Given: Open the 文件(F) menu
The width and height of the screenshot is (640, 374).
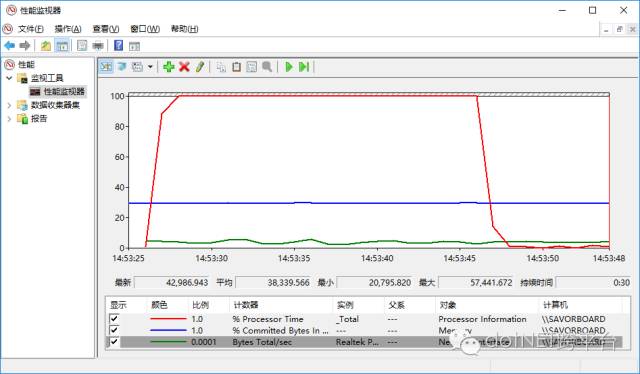Looking at the screenshot, I should click(x=31, y=29).
